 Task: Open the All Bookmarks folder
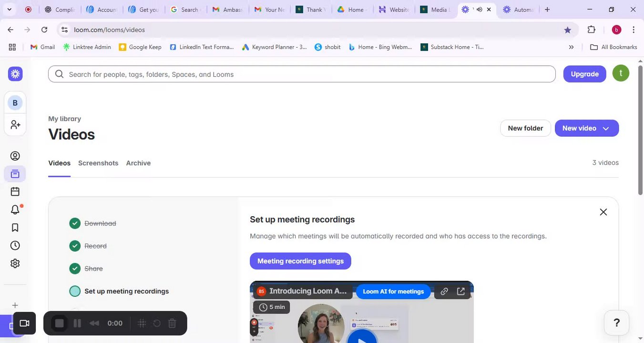click(613, 47)
